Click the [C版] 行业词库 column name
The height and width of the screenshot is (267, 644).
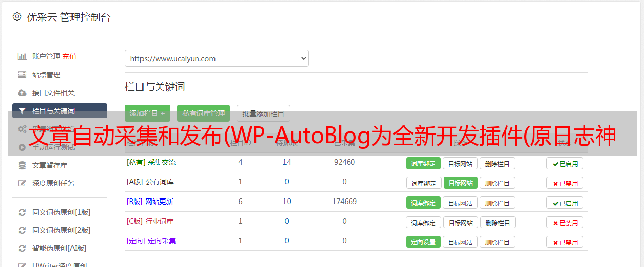[150, 221]
